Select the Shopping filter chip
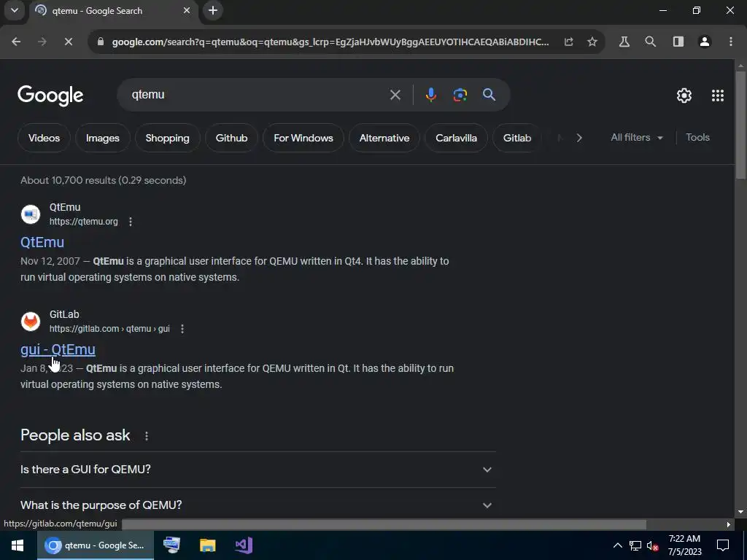747x560 pixels. coord(167,138)
